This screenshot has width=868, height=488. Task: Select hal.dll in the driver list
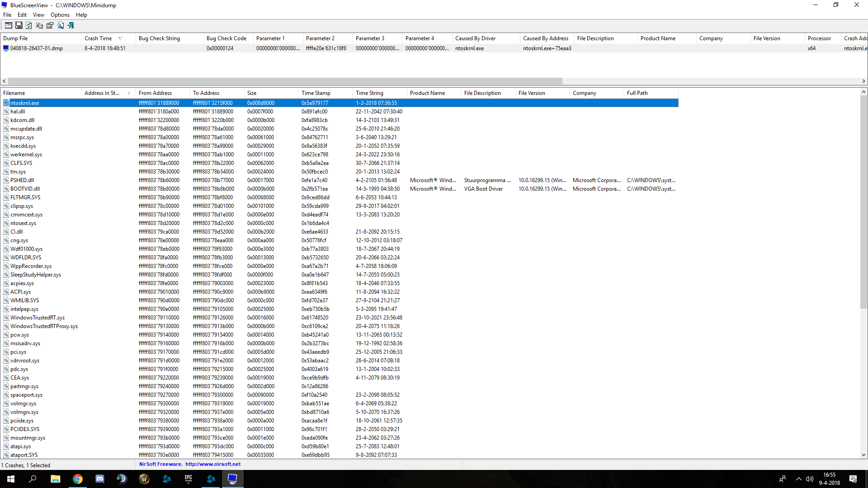[x=18, y=112]
